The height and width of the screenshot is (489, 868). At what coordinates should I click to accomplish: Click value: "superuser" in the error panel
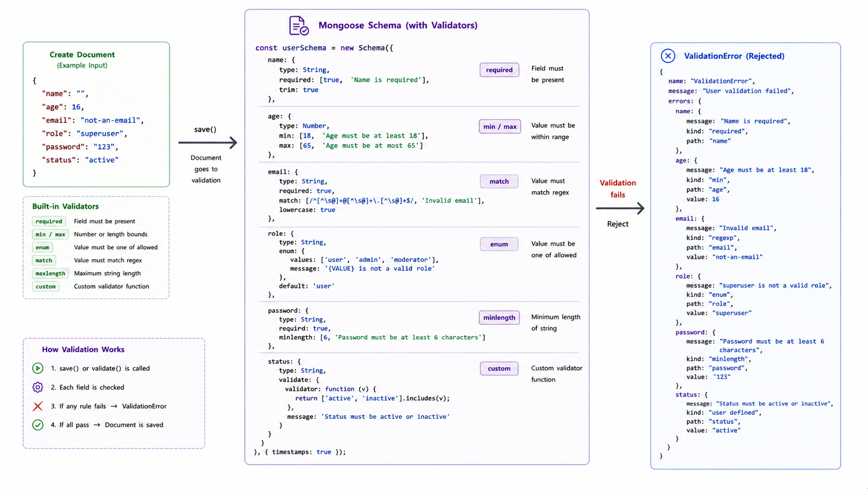click(x=718, y=313)
